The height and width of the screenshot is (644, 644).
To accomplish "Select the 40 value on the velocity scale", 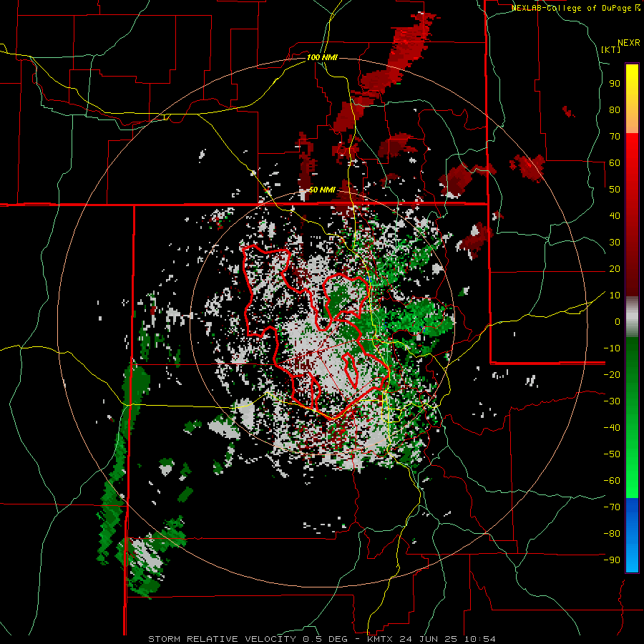I will click(x=615, y=215).
